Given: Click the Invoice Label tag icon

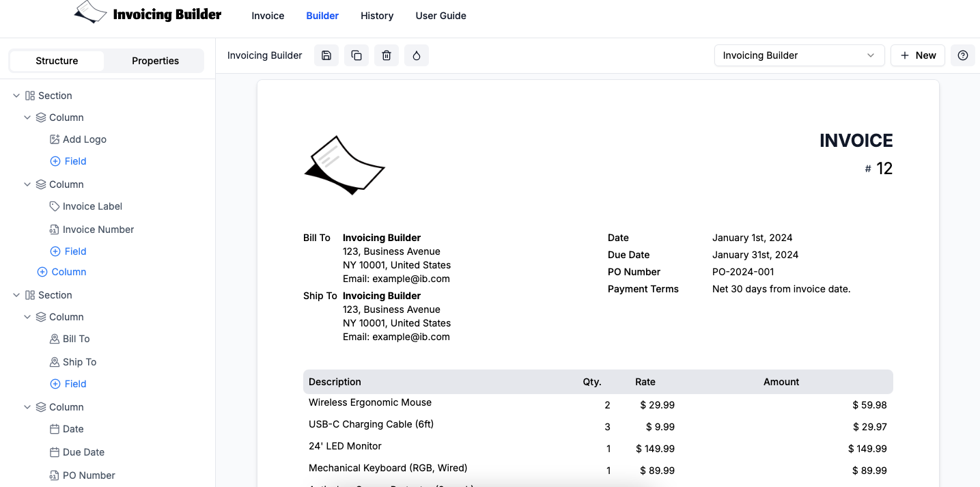Looking at the screenshot, I should tap(55, 206).
